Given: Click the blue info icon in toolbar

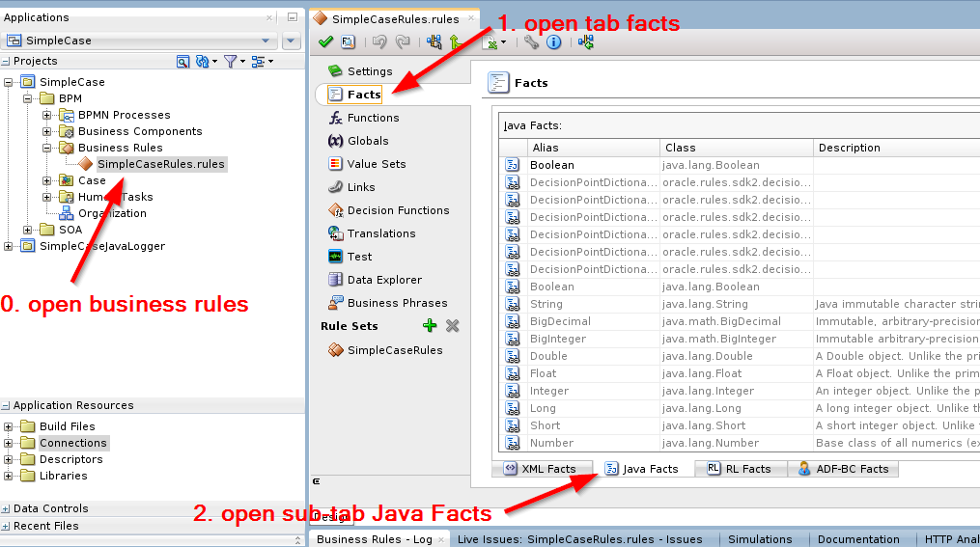Looking at the screenshot, I should 553,41.
